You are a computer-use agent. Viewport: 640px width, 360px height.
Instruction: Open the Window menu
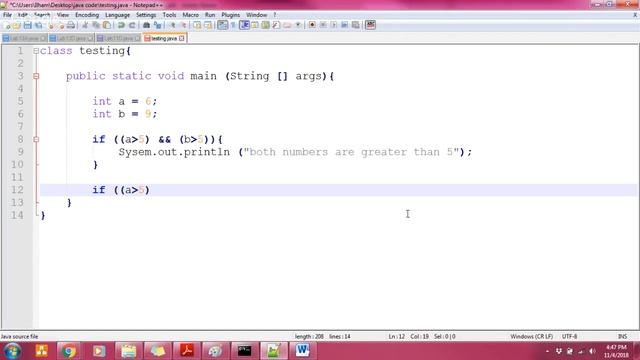(x=256, y=15)
